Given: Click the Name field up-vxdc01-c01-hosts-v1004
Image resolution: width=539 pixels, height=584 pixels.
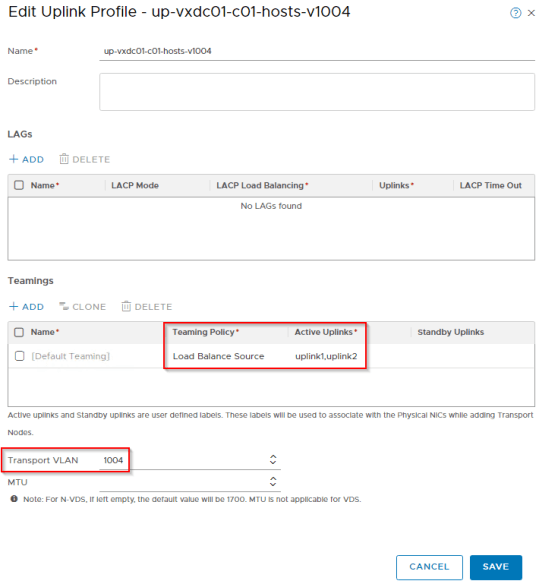Looking at the screenshot, I should (x=317, y=51).
